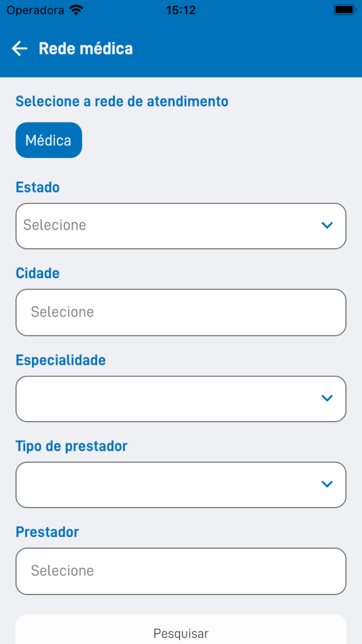
Task: Toggle the Médica attendance network option
Action: (x=49, y=140)
